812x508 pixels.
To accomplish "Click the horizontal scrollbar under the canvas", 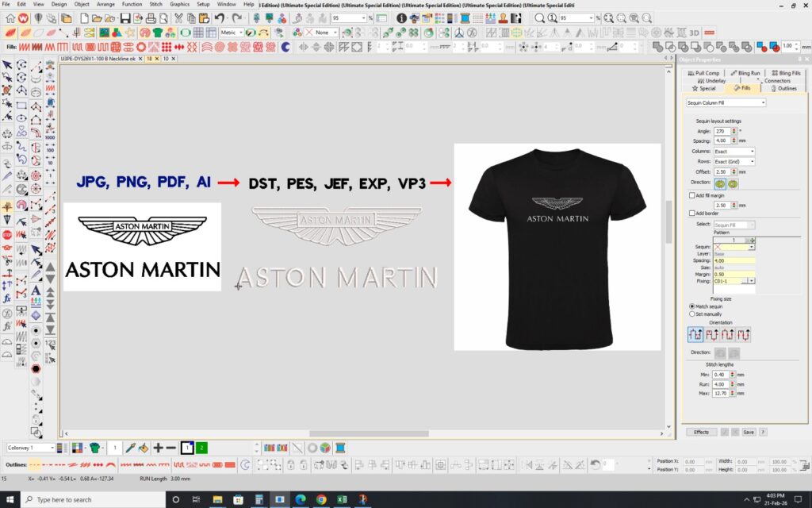I will pyautogui.click(x=369, y=434).
